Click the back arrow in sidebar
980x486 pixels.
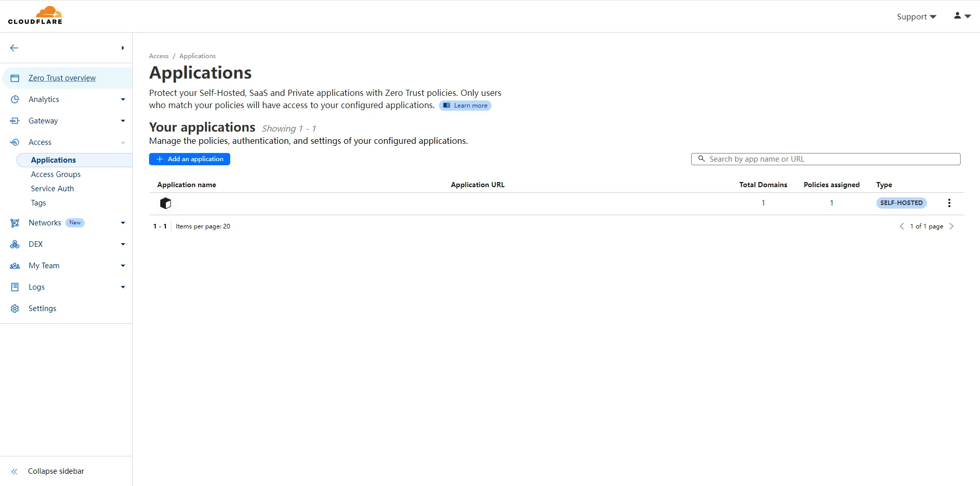coord(14,48)
